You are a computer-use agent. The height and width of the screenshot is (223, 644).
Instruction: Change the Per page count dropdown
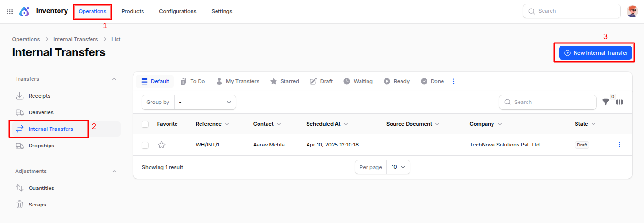coord(398,167)
